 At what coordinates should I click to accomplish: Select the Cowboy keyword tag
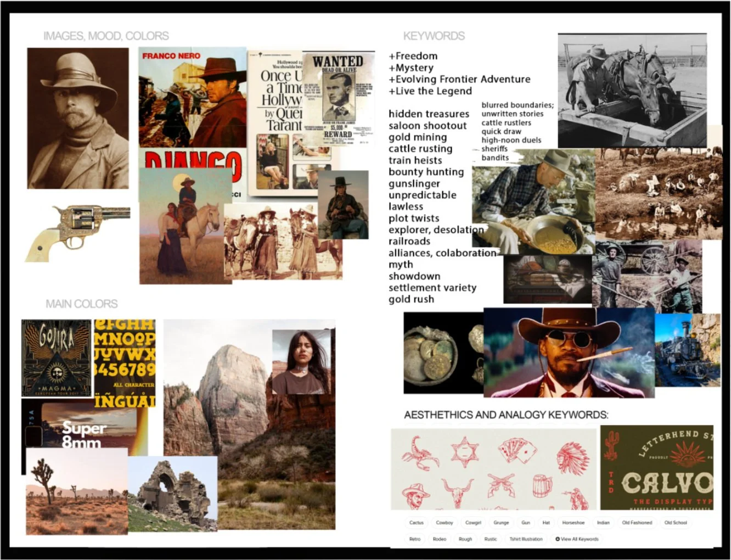445,523
